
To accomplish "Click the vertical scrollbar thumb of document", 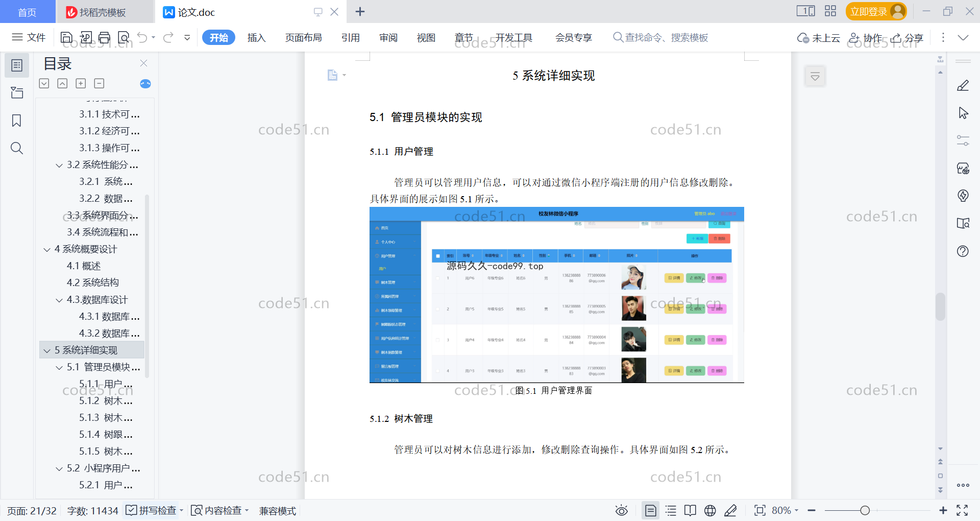I will coord(940,306).
